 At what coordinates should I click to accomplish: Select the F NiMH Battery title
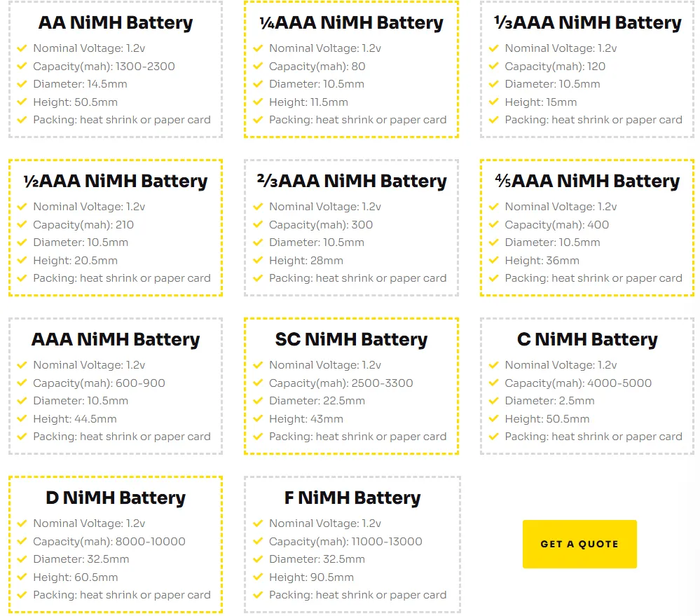pos(352,498)
